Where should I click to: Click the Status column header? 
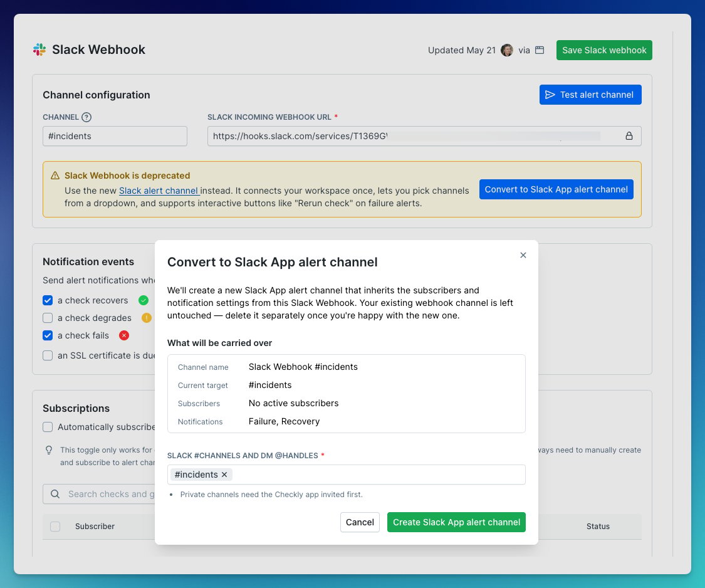point(598,527)
